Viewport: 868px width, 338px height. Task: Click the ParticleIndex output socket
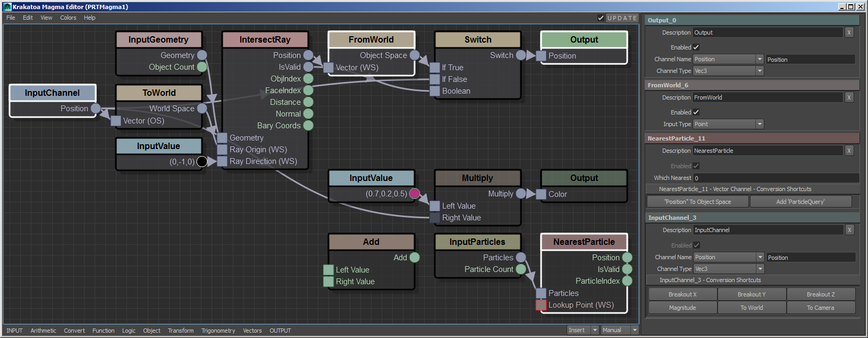(627, 281)
